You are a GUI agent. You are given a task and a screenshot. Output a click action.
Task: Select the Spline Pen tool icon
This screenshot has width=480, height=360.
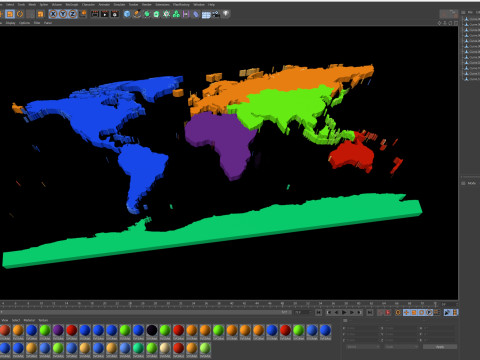pos(137,14)
